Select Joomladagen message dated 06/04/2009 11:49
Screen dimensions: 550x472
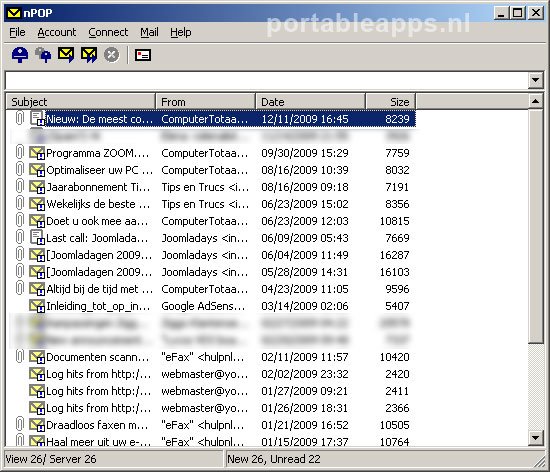click(x=210, y=255)
